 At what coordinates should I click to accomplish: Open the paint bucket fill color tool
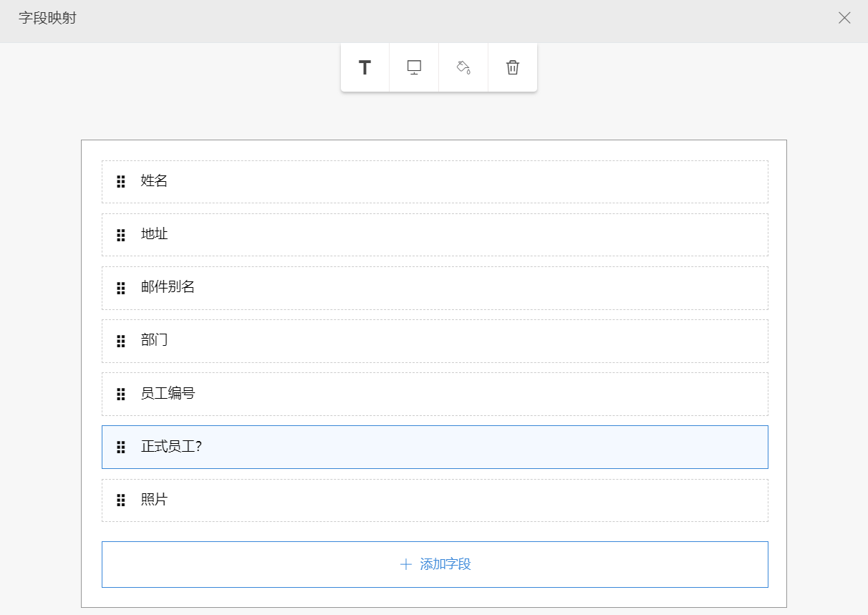(x=463, y=67)
